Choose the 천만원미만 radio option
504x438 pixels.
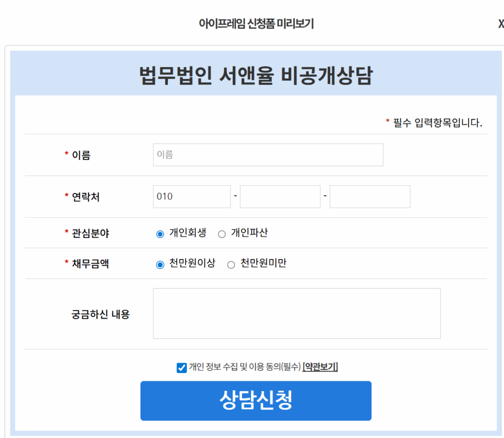[x=231, y=265]
